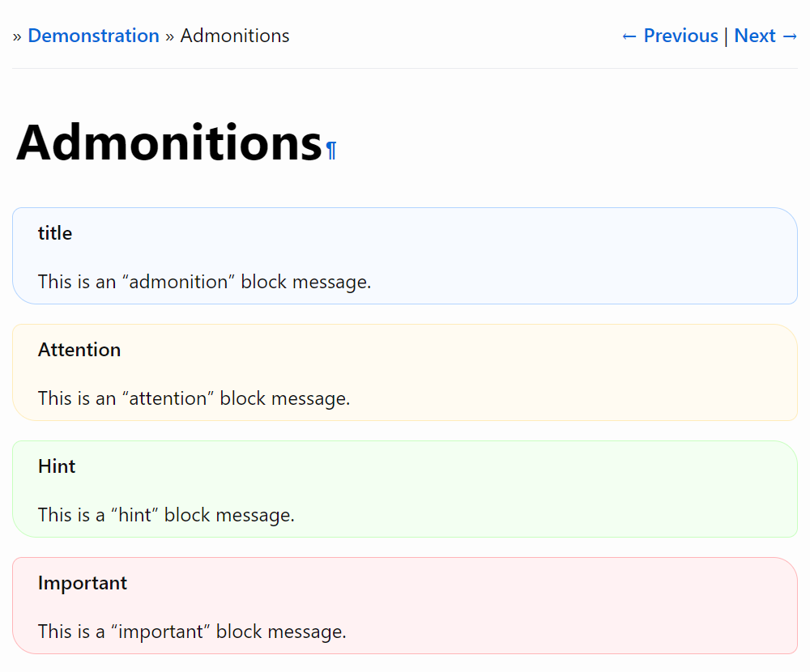
Task: Click the leading » breadcrumb separator
Action: (17, 36)
